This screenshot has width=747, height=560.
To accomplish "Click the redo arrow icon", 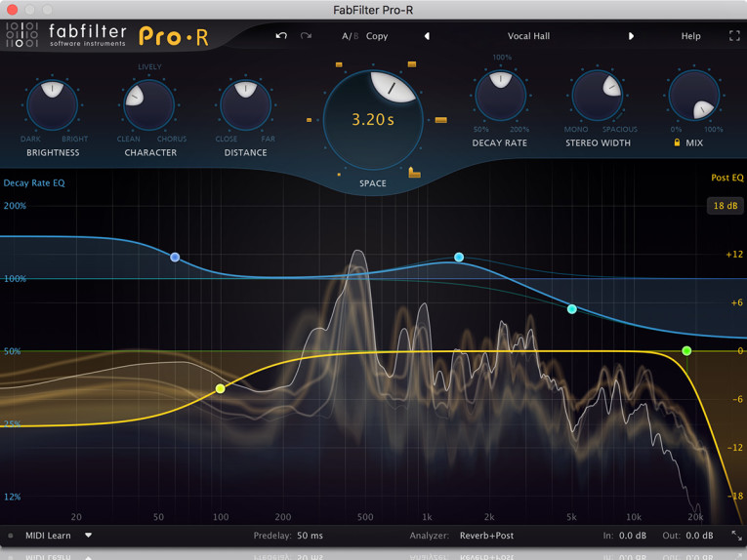I will [306, 36].
